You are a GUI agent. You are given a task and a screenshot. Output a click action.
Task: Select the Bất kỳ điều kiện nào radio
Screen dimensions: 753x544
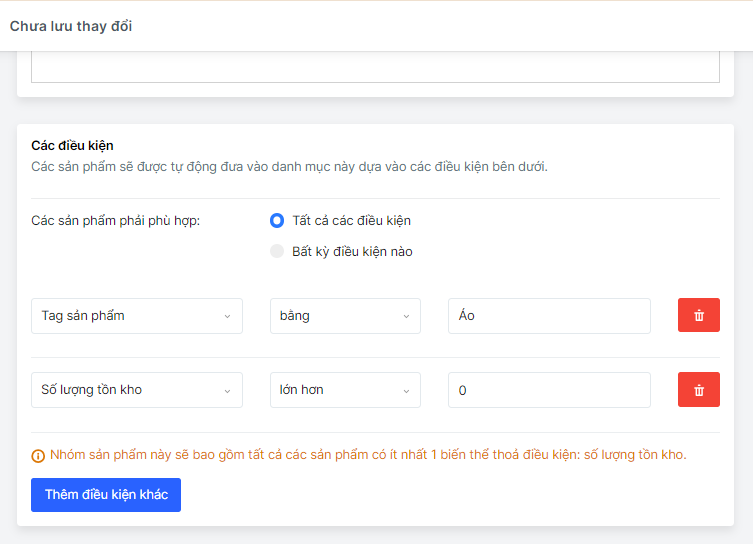pos(277,251)
